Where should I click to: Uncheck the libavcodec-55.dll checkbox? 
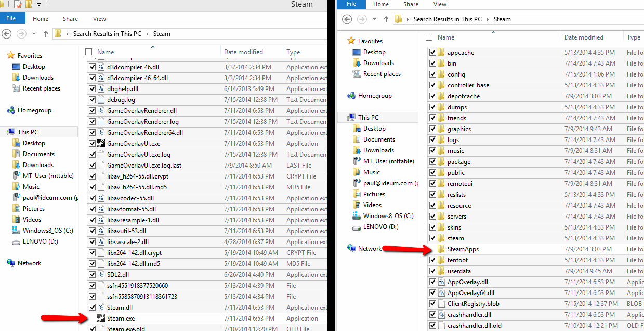pos(93,198)
